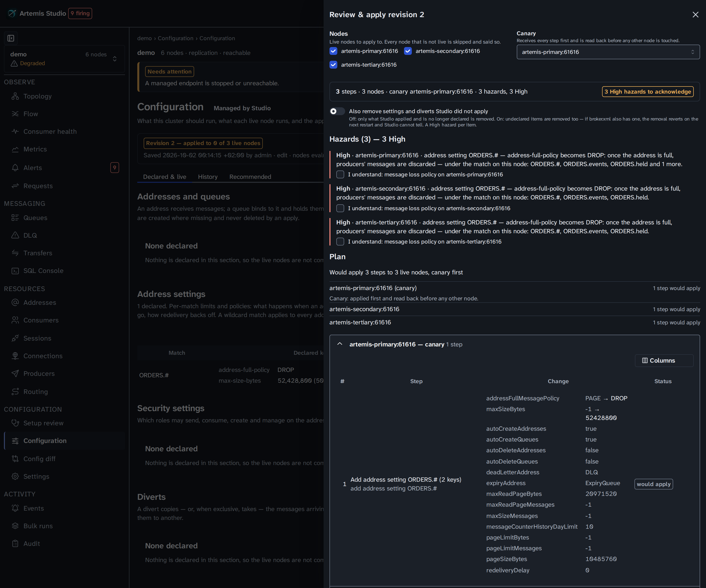The height and width of the screenshot is (588, 706).
Task: Click ORDERS.# match cell
Action: pyautogui.click(x=154, y=375)
